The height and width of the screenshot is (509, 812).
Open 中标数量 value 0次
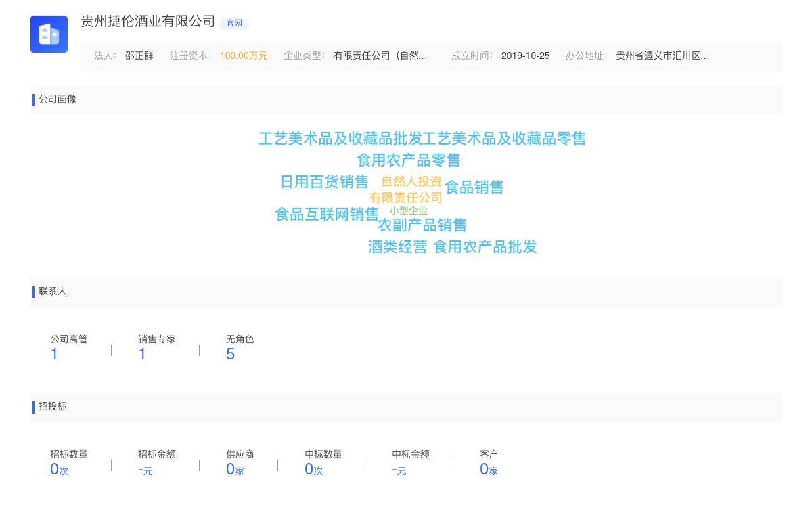[314, 469]
